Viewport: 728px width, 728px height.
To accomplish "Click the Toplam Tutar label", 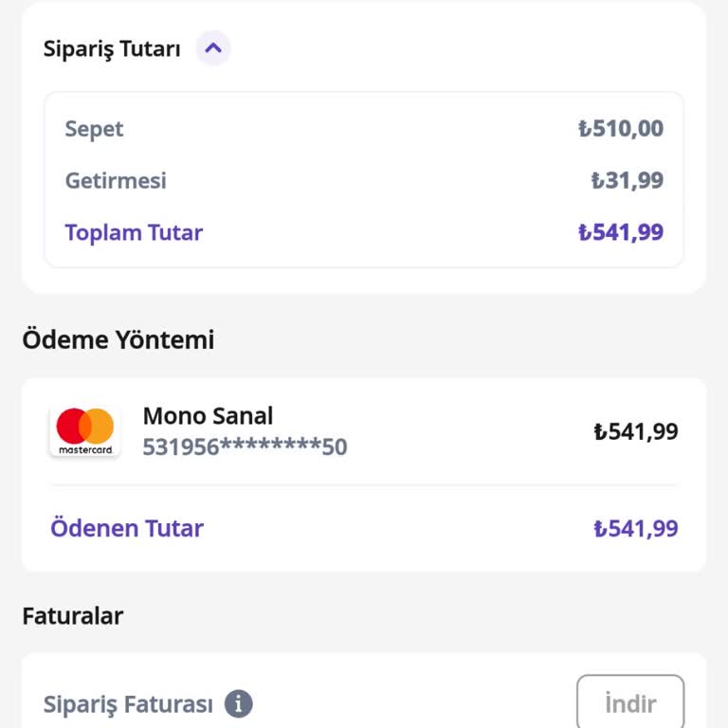I will point(134,232).
